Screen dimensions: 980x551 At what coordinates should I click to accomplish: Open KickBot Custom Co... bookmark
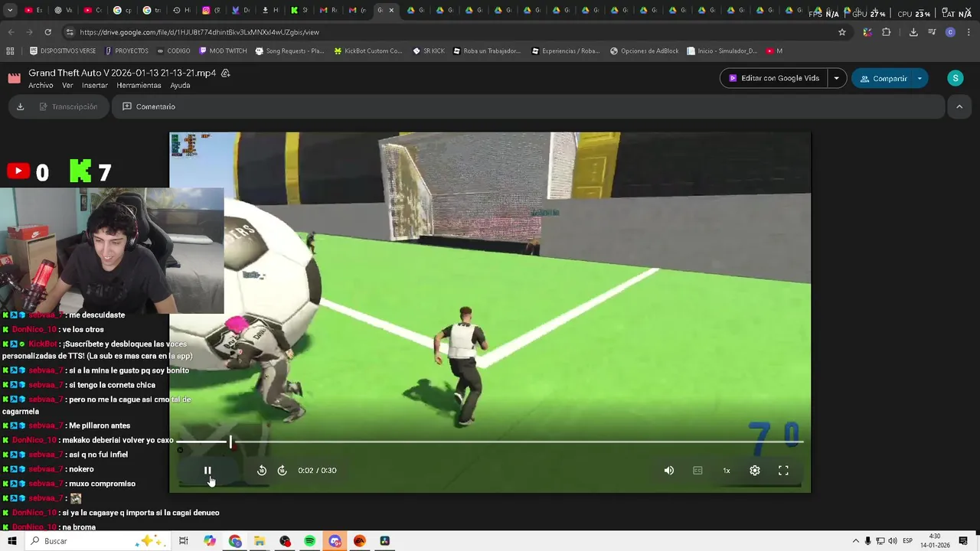[x=367, y=51]
